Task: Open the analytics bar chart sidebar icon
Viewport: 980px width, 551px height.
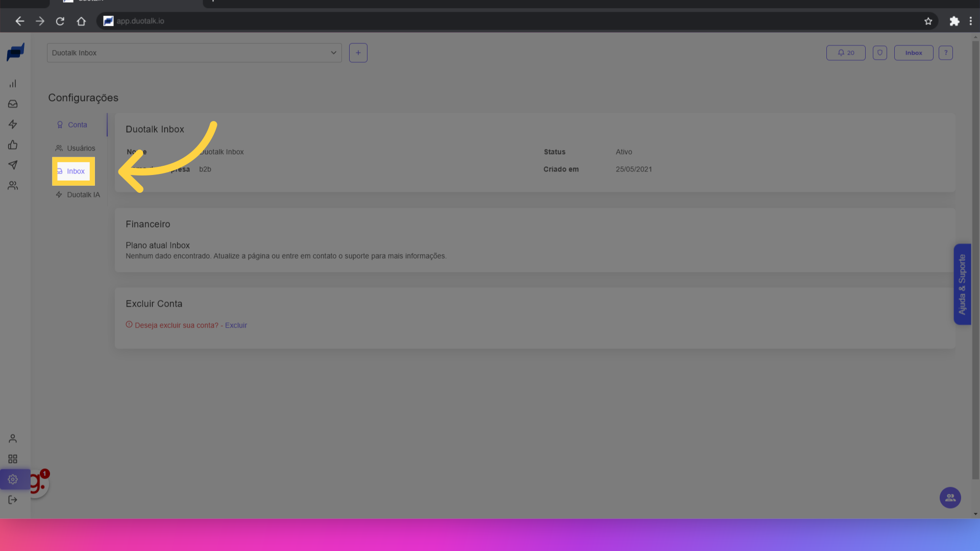Action: click(13, 84)
